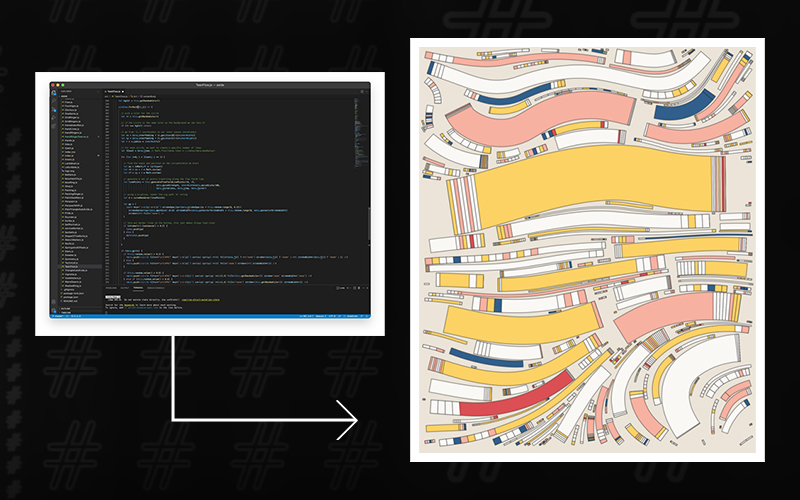Open the Run and Debug view icon

tap(54, 118)
